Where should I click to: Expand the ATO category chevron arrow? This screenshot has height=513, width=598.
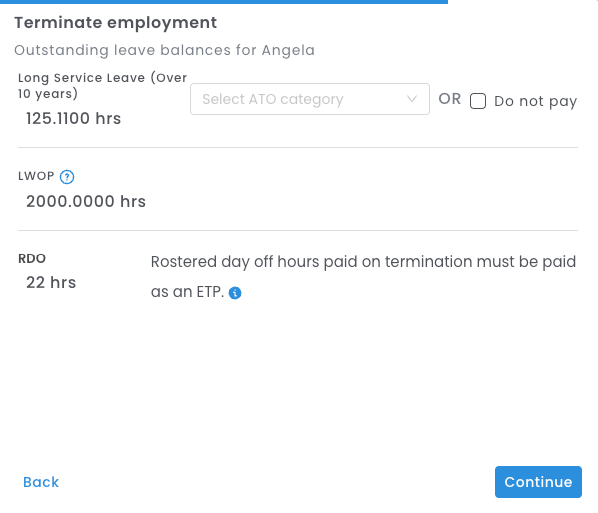point(412,99)
